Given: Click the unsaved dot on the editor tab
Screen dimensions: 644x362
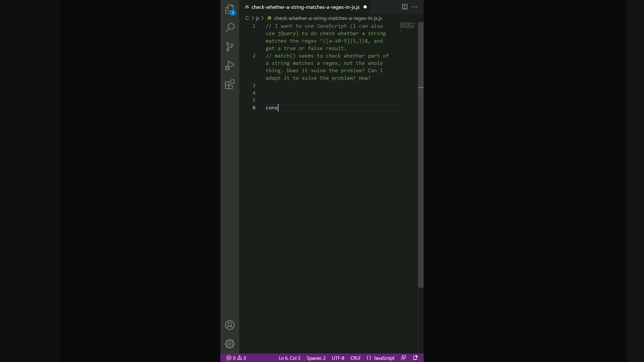Looking at the screenshot, I should [x=365, y=7].
